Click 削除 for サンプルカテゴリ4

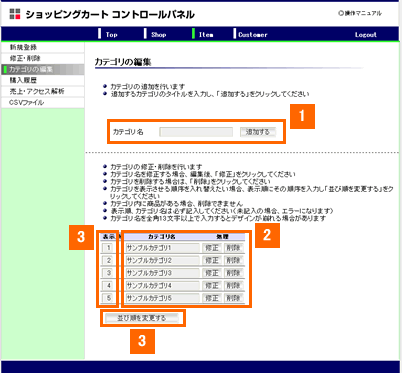point(233,285)
